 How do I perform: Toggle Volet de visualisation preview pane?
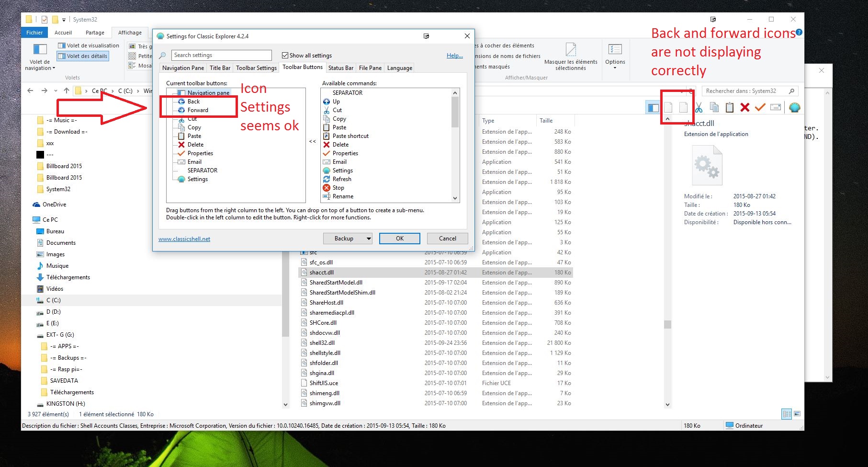(x=89, y=46)
